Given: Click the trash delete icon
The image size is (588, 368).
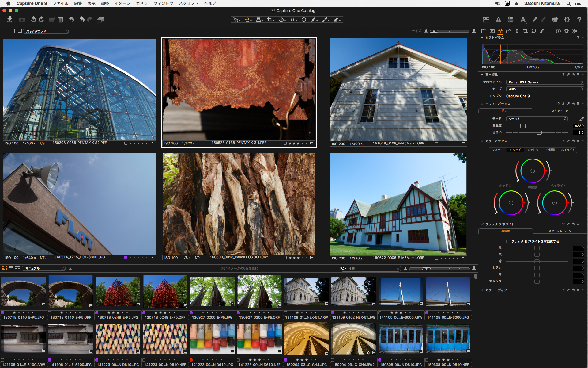Looking at the screenshot, I should tap(61, 20).
